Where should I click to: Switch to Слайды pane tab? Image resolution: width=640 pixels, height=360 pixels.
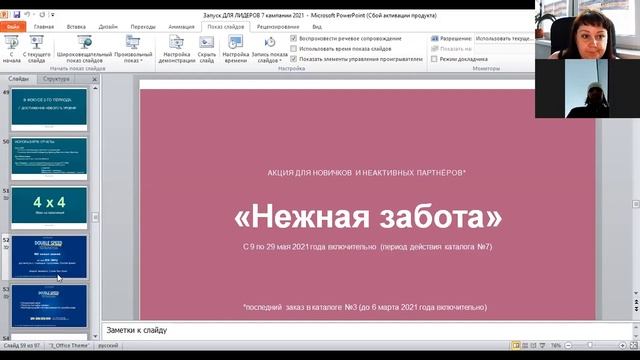pyautogui.click(x=19, y=79)
